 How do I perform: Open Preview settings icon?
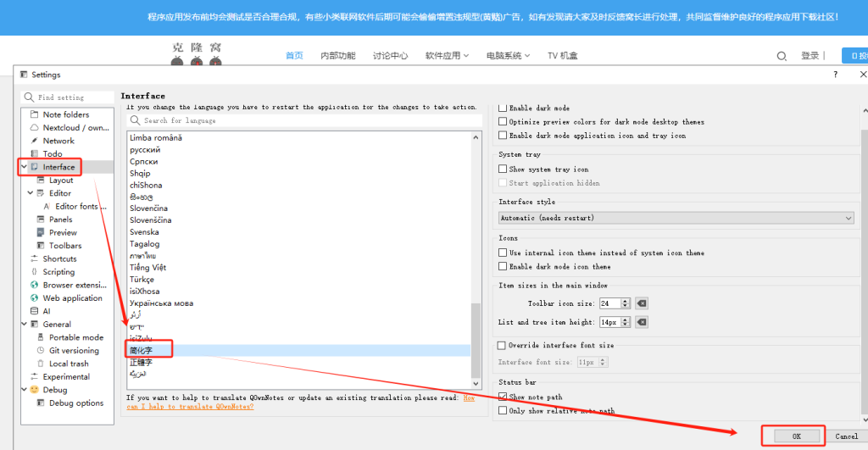(x=41, y=232)
